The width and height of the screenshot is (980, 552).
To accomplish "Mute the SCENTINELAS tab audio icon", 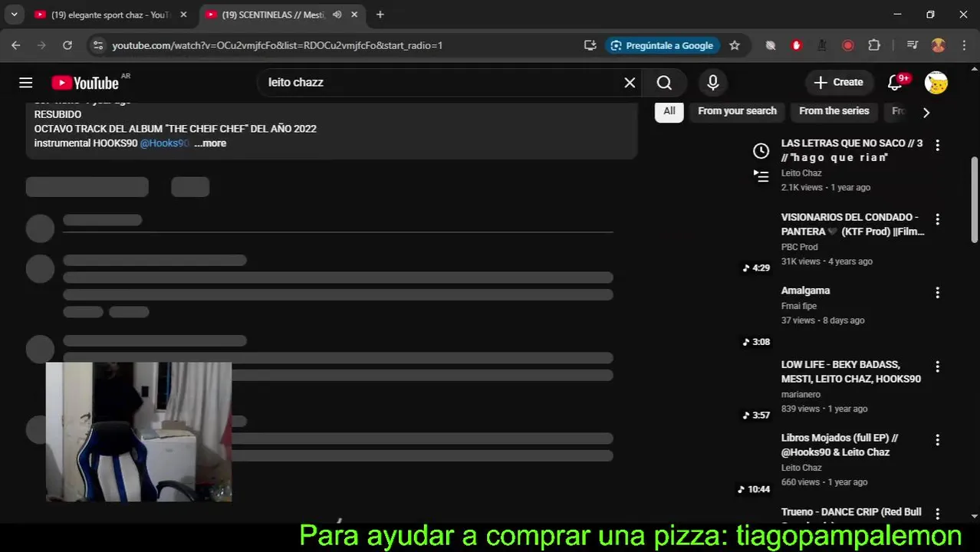I will (x=337, y=15).
